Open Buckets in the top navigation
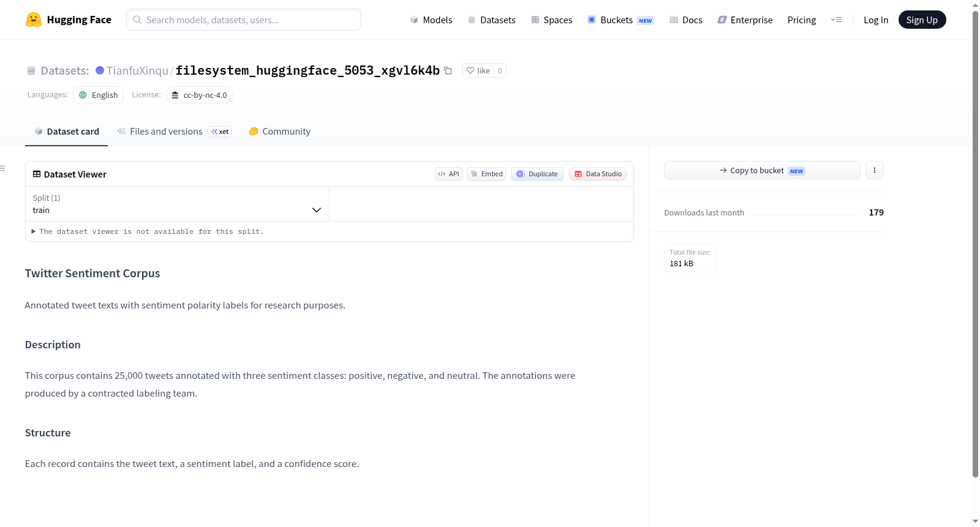Image resolution: width=980 pixels, height=527 pixels. (x=620, y=20)
